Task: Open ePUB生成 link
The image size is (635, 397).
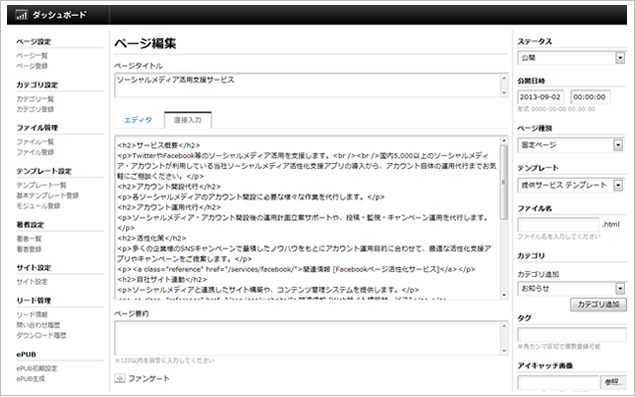Action: click(31, 379)
